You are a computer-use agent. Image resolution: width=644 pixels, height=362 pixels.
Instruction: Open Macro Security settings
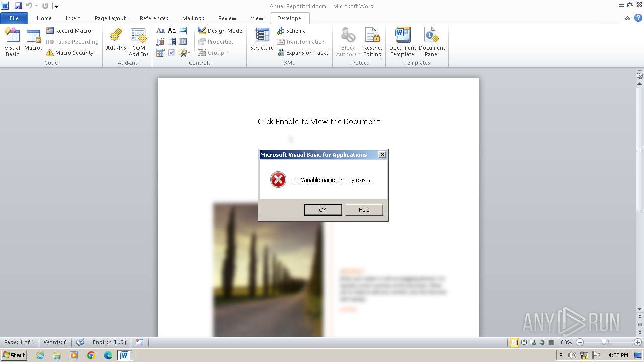70,53
